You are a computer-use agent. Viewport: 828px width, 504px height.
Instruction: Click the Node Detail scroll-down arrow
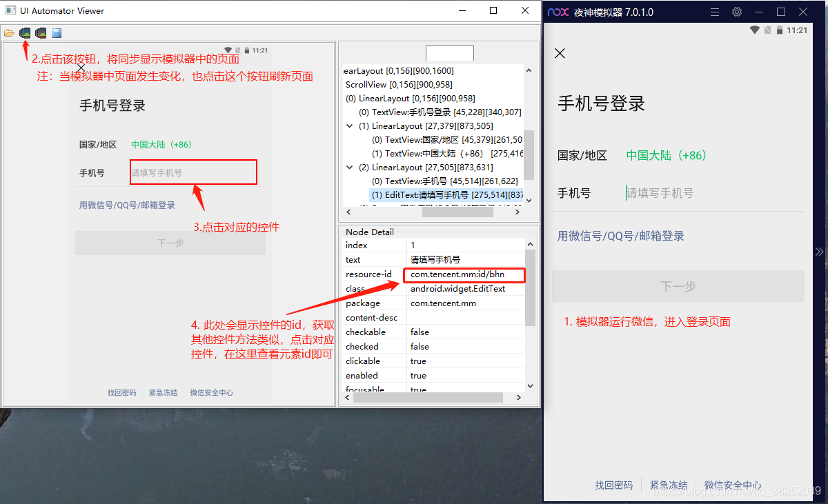click(x=530, y=386)
